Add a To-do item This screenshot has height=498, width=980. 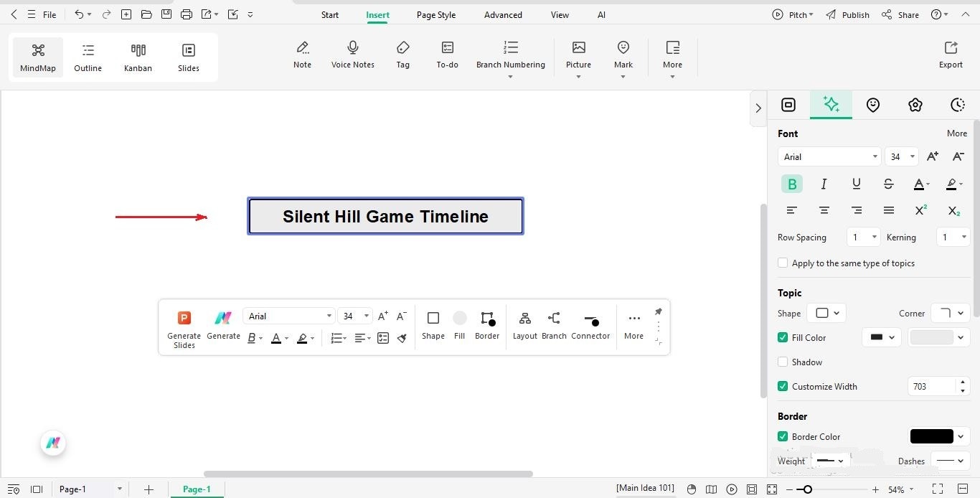448,55
